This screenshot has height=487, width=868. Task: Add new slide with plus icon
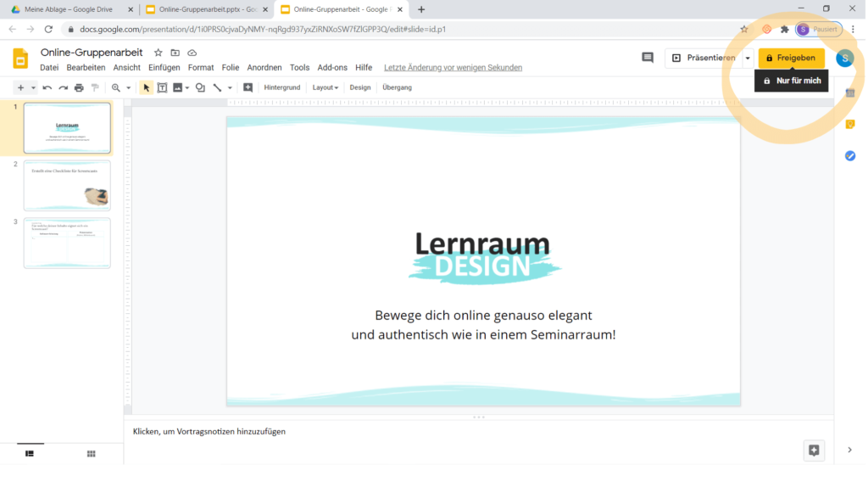pos(20,87)
